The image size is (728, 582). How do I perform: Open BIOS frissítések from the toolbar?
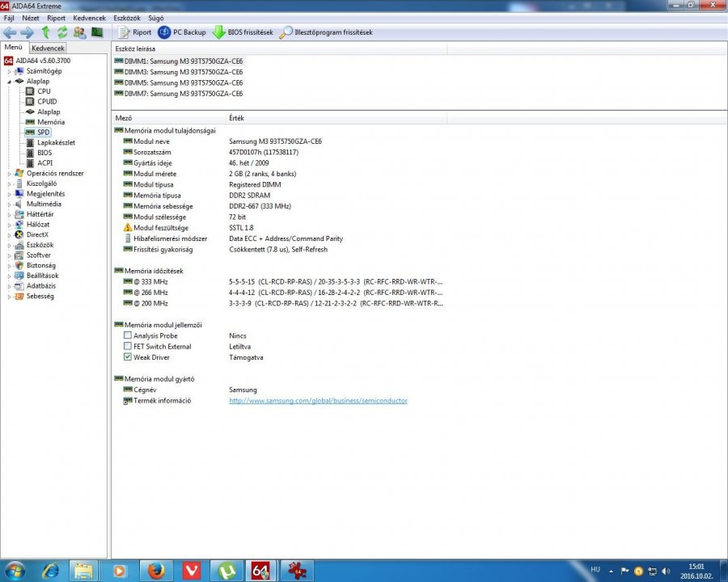click(243, 32)
